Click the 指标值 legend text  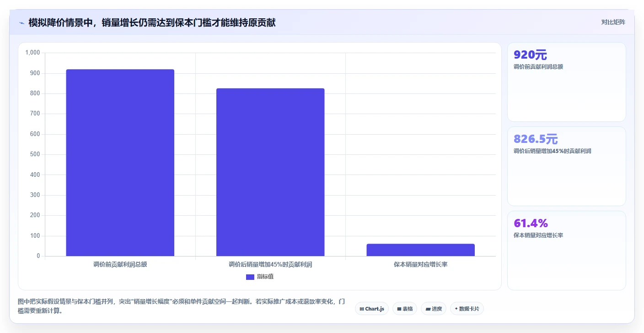click(x=265, y=277)
